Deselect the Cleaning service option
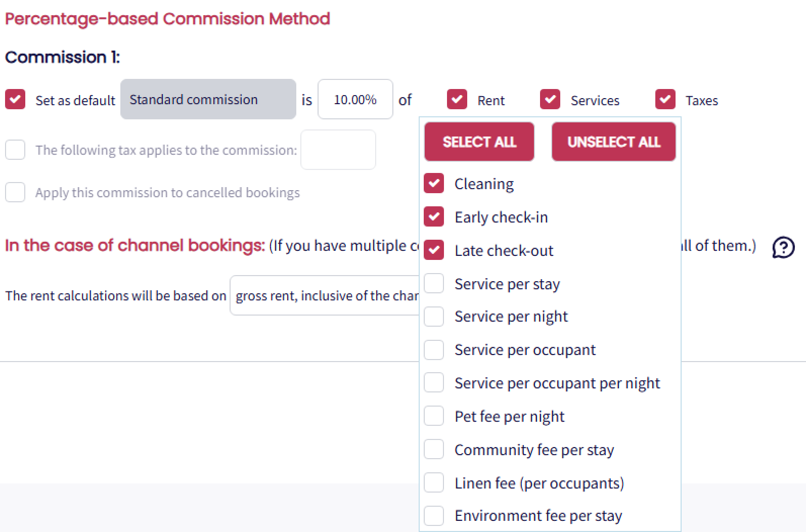This screenshot has height=532, width=806. coord(434,184)
